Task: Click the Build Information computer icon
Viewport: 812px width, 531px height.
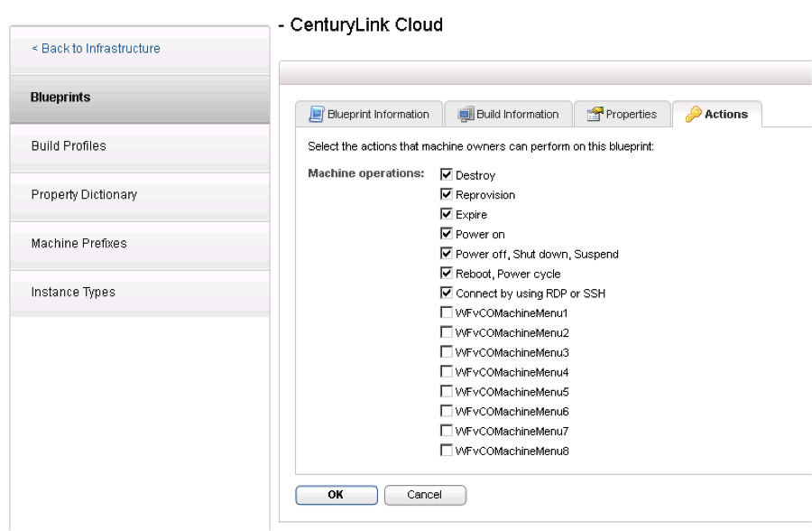Action: (466, 114)
